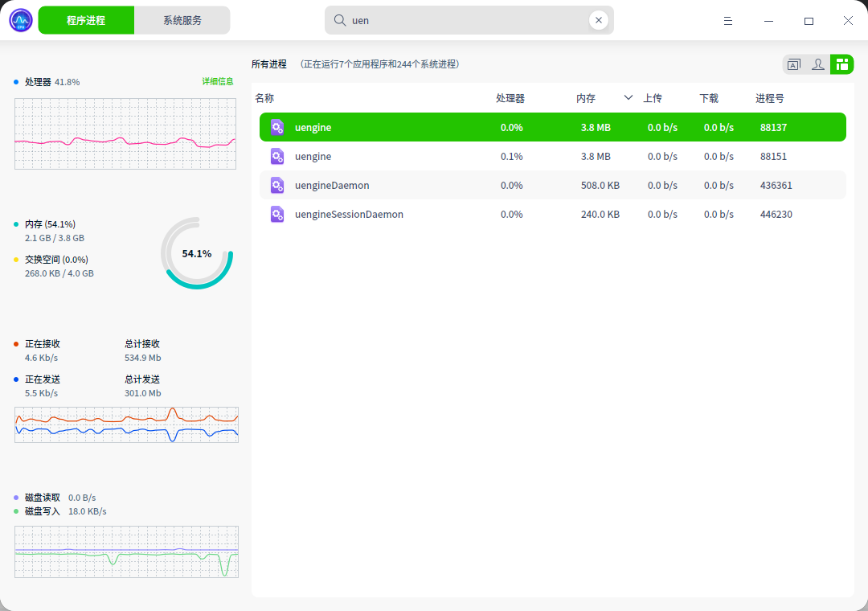Show only application processes filter
The height and width of the screenshot is (611, 868).
[x=794, y=64]
